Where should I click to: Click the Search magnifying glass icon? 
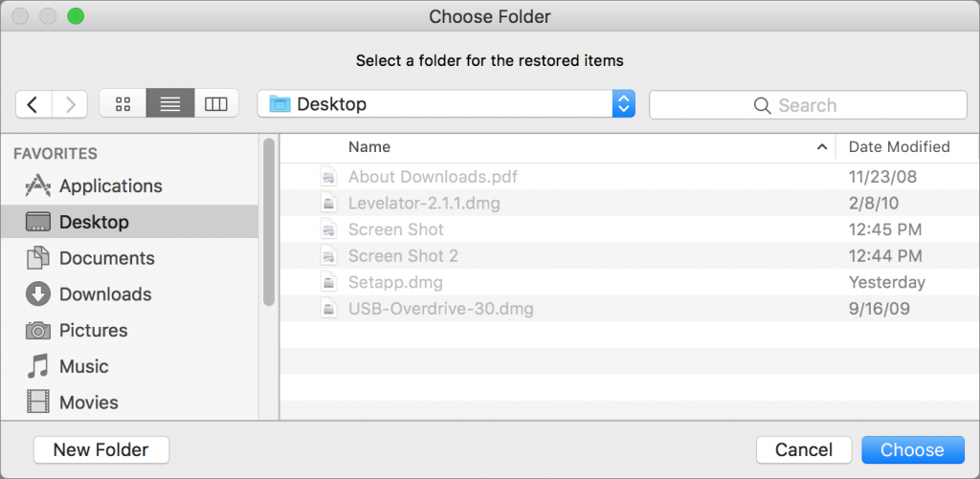pyautogui.click(x=762, y=105)
